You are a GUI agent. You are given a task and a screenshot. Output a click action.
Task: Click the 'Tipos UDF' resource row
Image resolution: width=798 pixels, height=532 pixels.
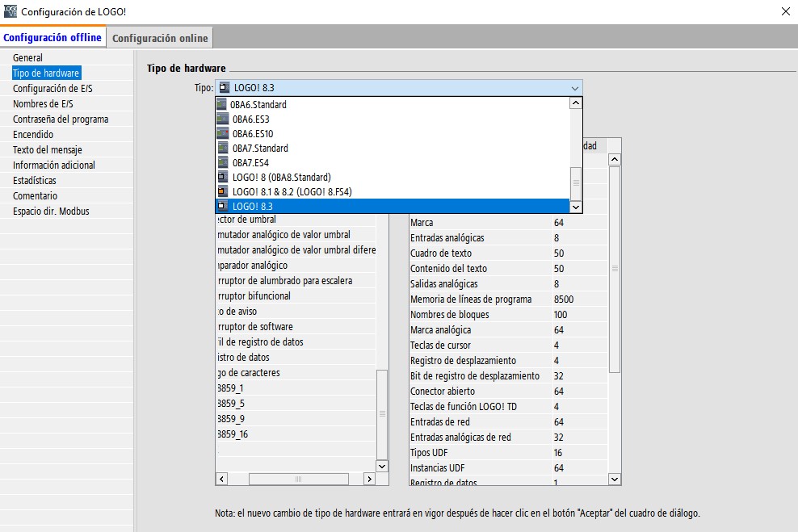[508, 453]
